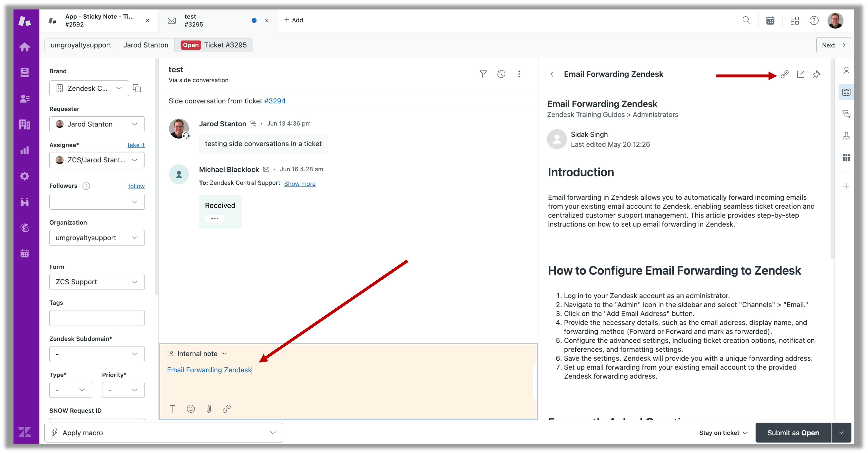Click Submit as Open button

(x=793, y=432)
